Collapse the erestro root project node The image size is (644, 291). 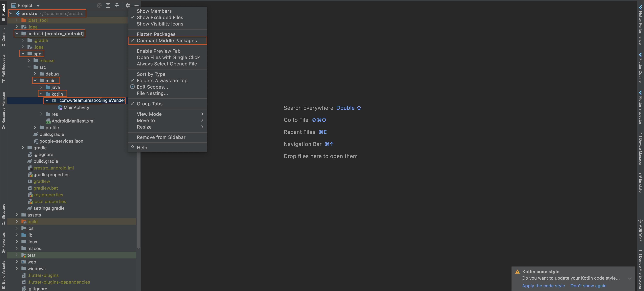(11, 13)
